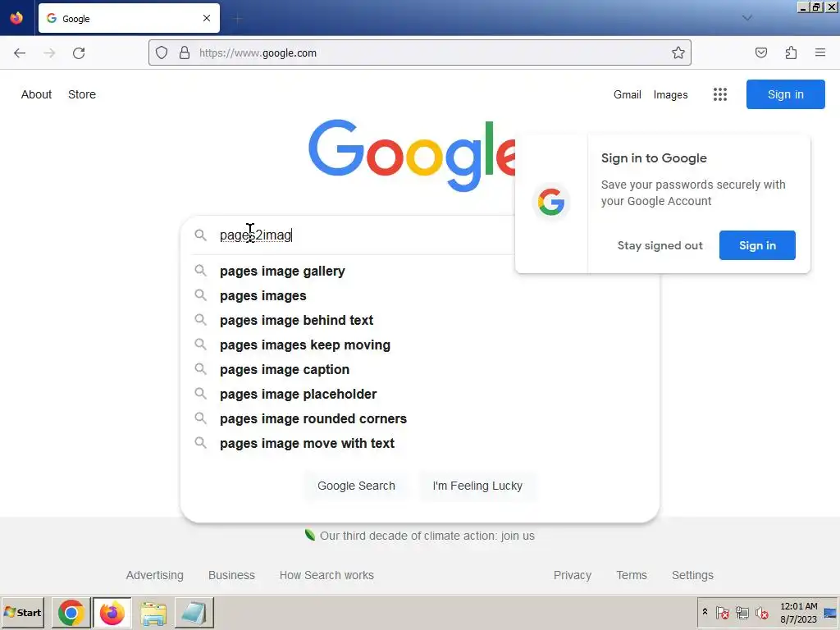This screenshot has width=840, height=630.
Task: Click the search field containing pages2imag
Action: pyautogui.click(x=364, y=235)
